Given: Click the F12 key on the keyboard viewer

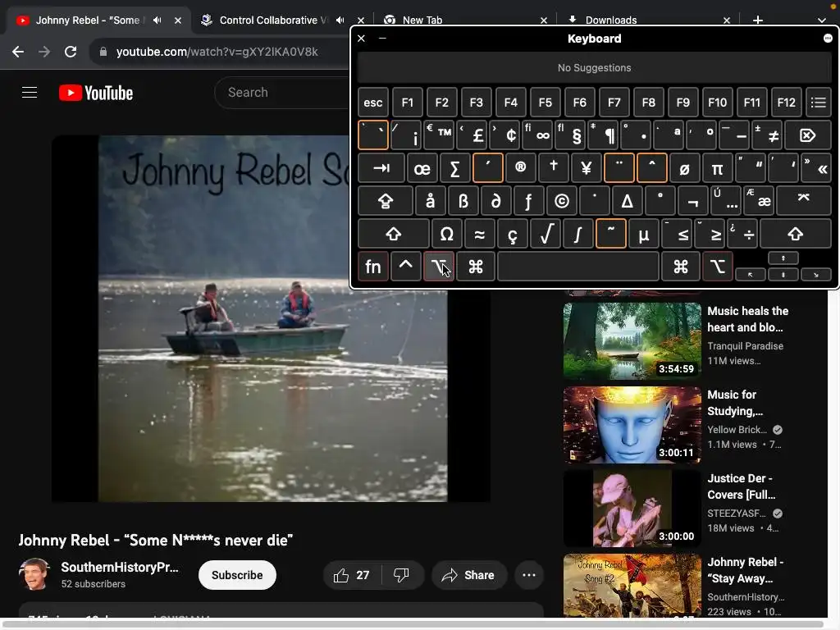Looking at the screenshot, I should coord(786,103).
